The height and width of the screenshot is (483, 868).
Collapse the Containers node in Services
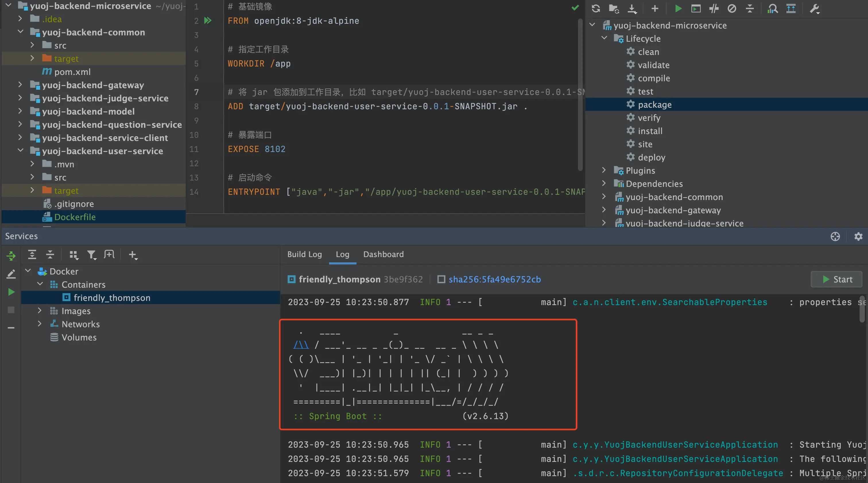coord(40,284)
